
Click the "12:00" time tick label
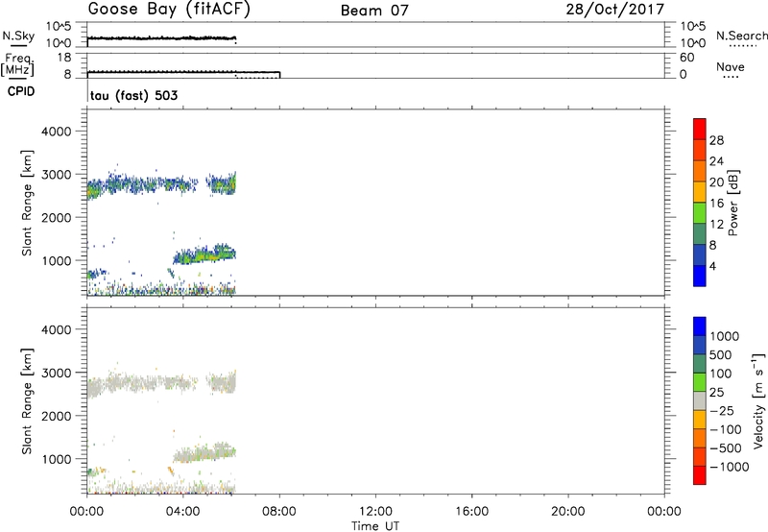point(375,512)
